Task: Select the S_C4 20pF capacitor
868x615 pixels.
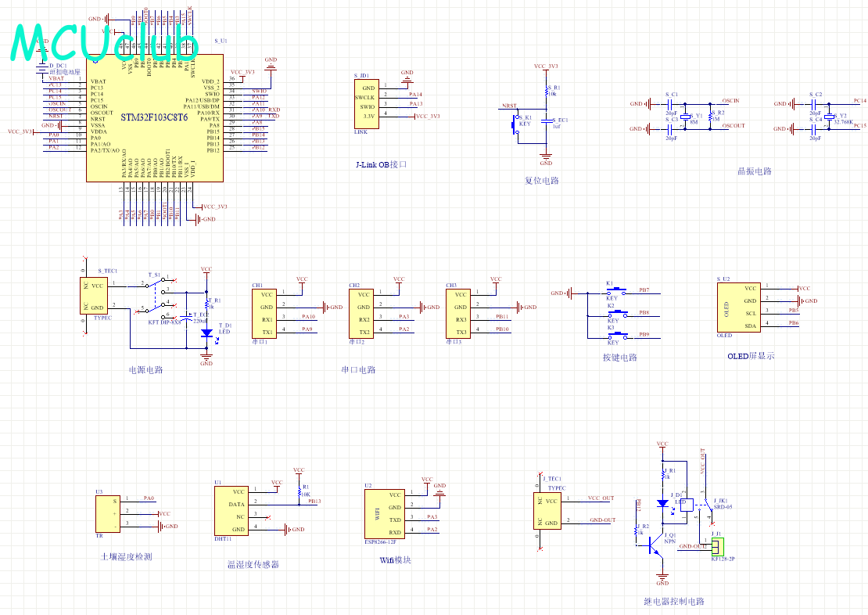Action: coord(815,129)
